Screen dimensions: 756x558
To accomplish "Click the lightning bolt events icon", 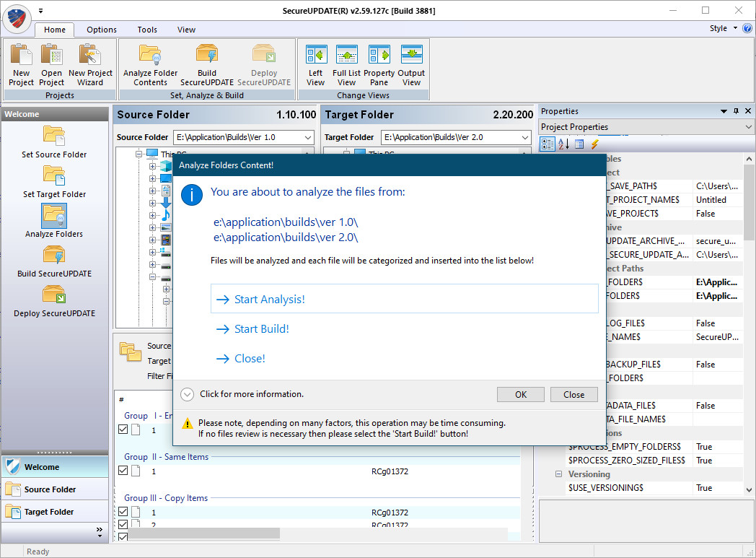I will (x=594, y=144).
